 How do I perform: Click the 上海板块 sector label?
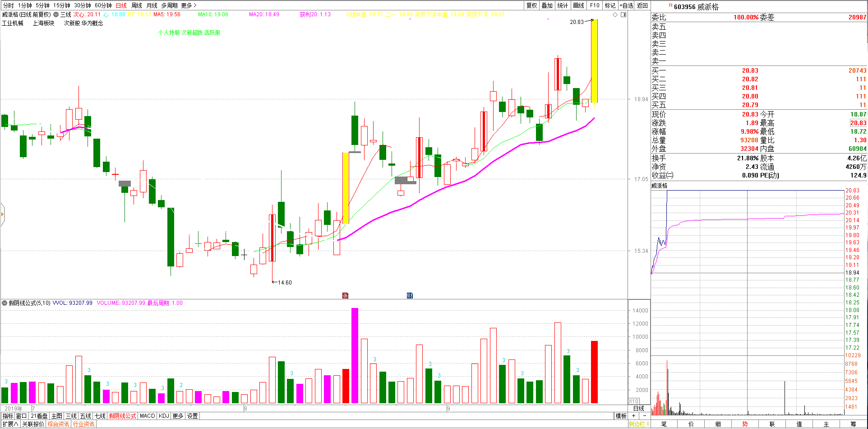[43, 23]
